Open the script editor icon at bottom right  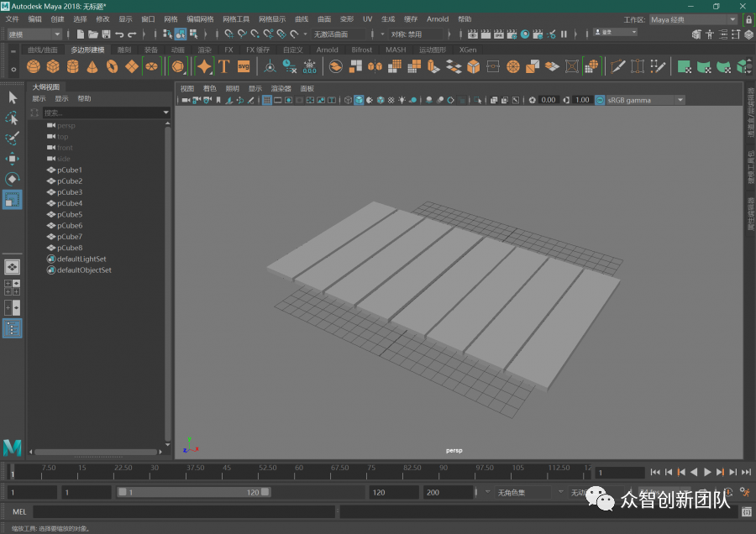point(746,511)
